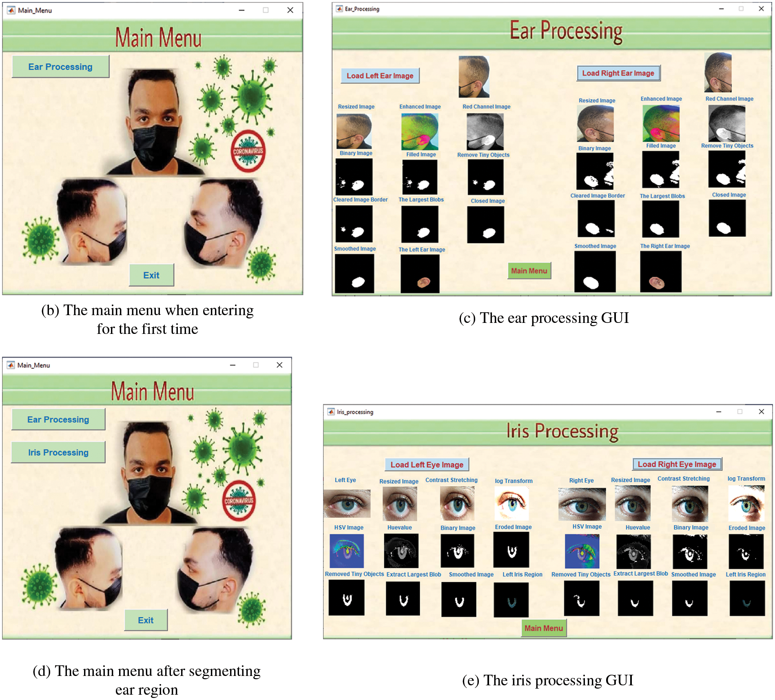Minimize the Iris_processing window
The width and height of the screenshot is (775, 700).
click(x=719, y=412)
